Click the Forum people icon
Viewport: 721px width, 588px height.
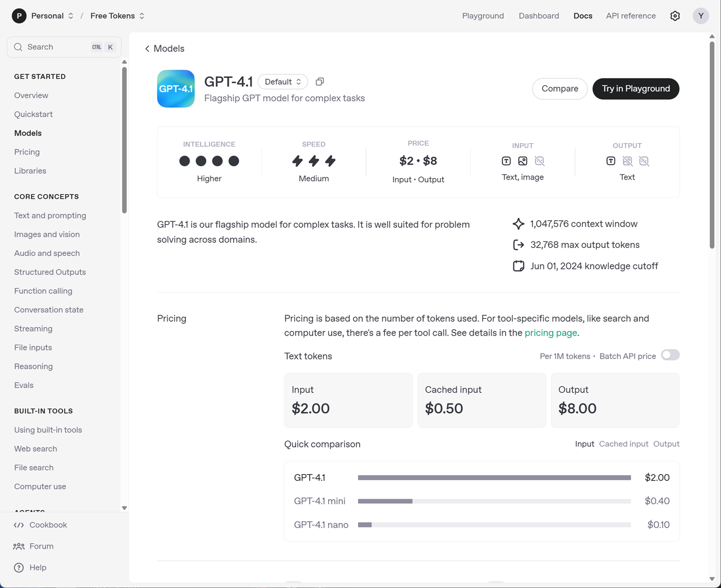point(19,547)
